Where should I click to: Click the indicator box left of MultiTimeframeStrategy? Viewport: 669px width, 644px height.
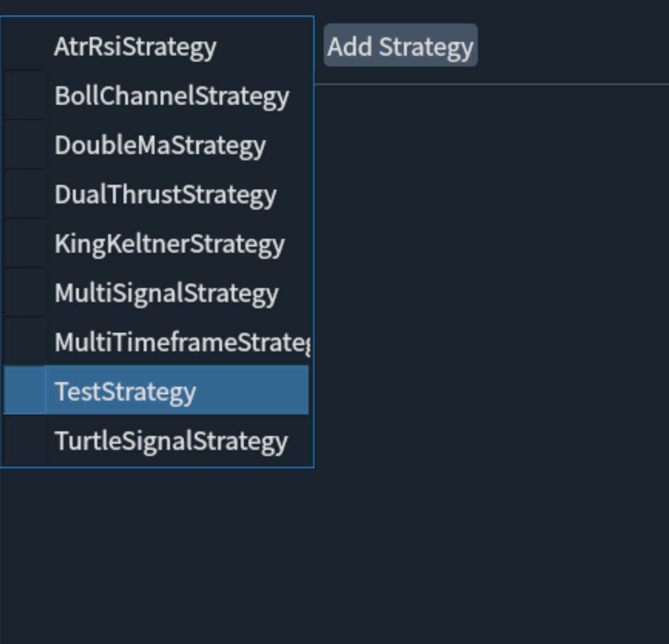tap(25, 343)
